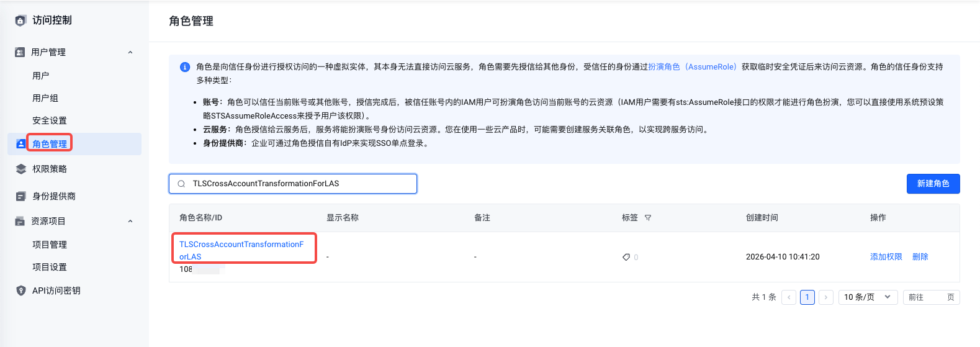
Task: Open 项目管理 in the sidebar
Action: point(50,245)
